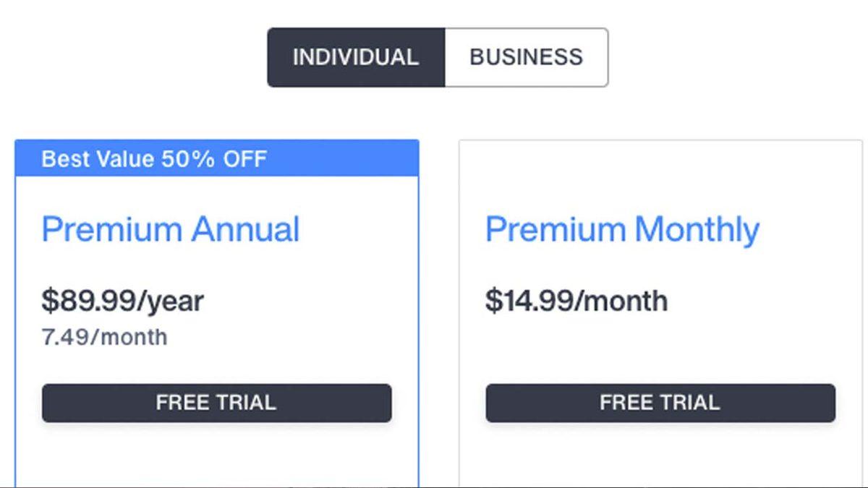This screenshot has height=488, width=868.
Task: Switch to the Individual plans toggle
Action: (356, 58)
